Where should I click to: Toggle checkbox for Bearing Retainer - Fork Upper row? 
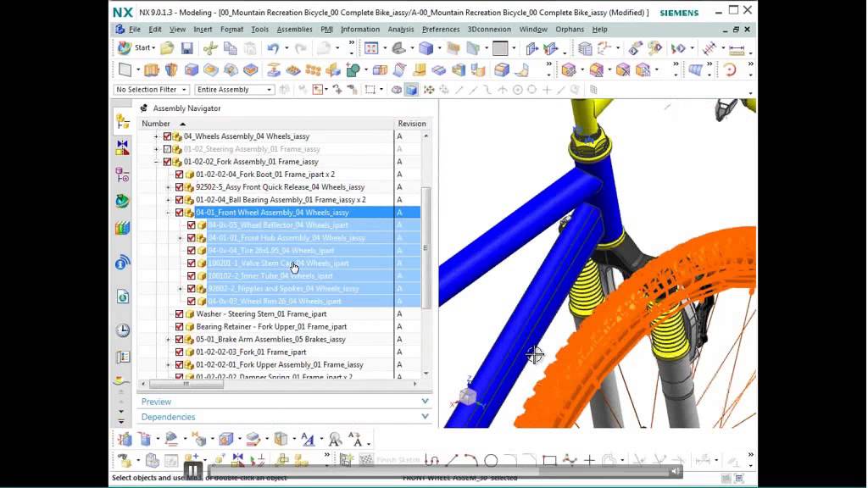(180, 326)
